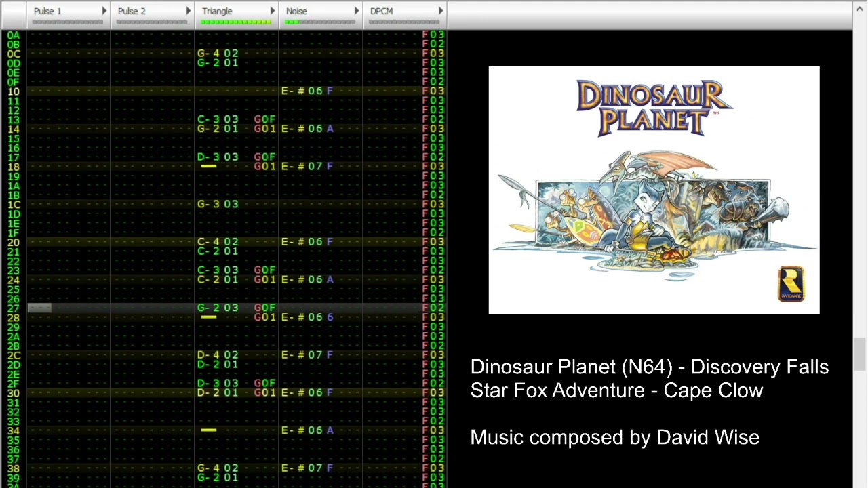
Task: Select the note cut mark on Triangle row 28
Action: coord(208,317)
